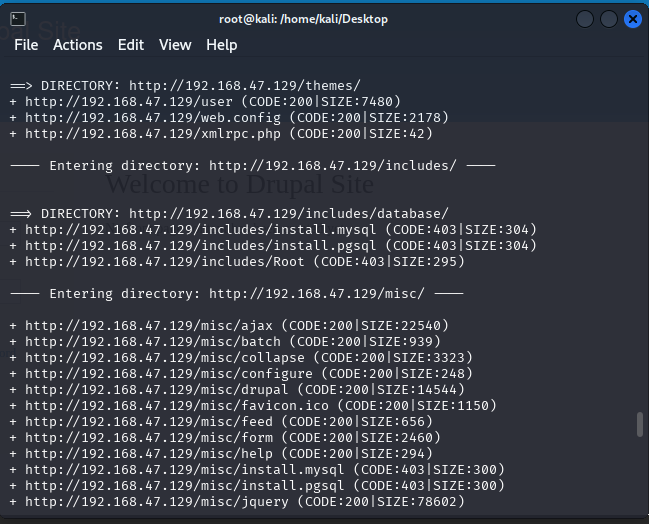Open the Actions menu
Screen dimensions: 649x524
point(78,45)
